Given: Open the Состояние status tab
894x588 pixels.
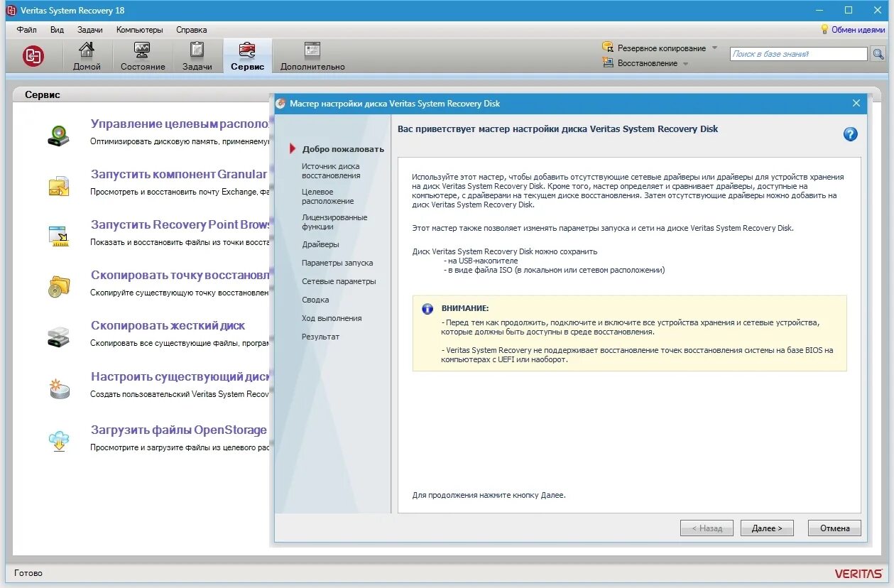Looking at the screenshot, I should pos(143,56).
